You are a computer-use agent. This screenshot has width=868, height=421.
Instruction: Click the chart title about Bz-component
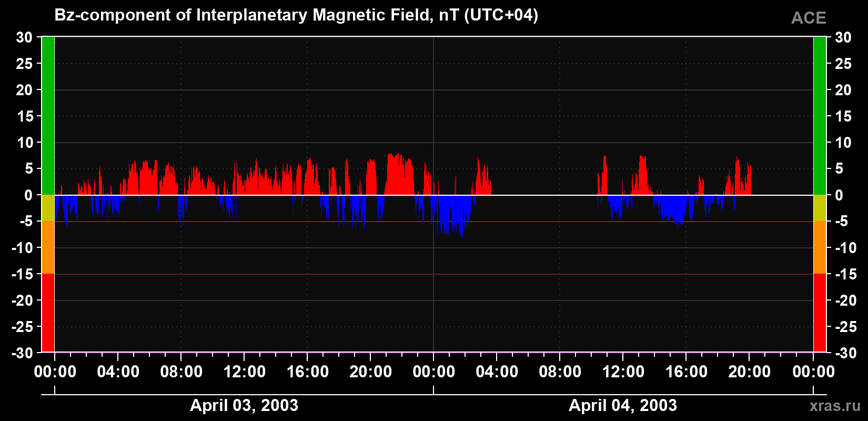point(296,15)
